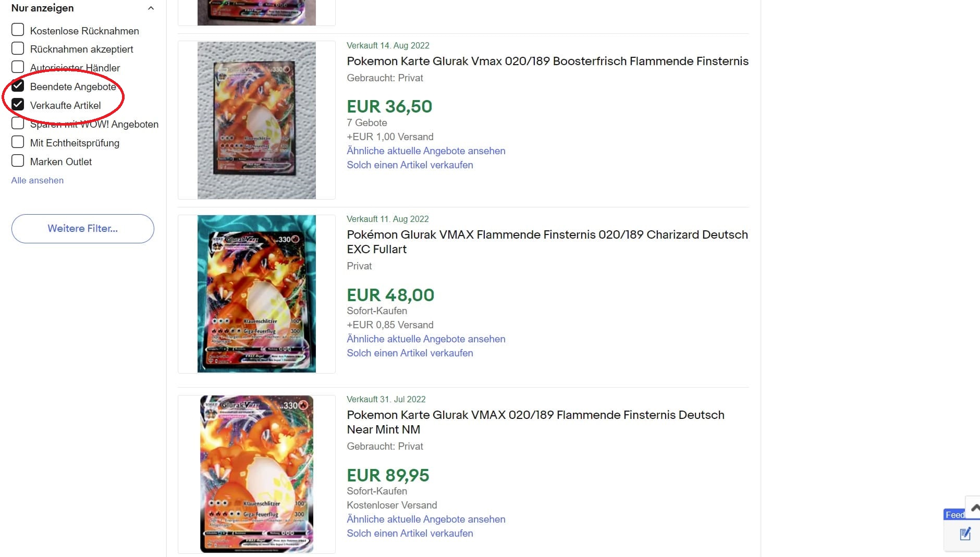980x557 pixels.
Task: Open the Weitere Filter button
Action: point(83,229)
